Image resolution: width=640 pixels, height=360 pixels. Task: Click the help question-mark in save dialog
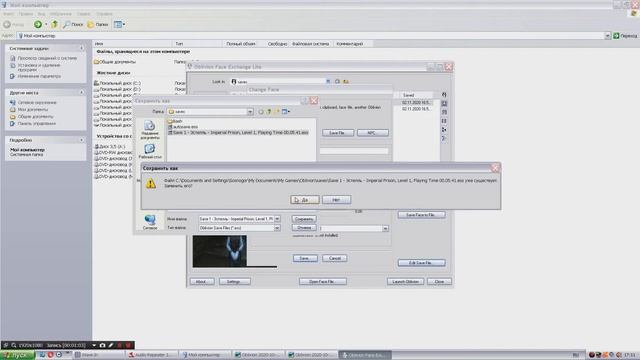tap(304, 100)
